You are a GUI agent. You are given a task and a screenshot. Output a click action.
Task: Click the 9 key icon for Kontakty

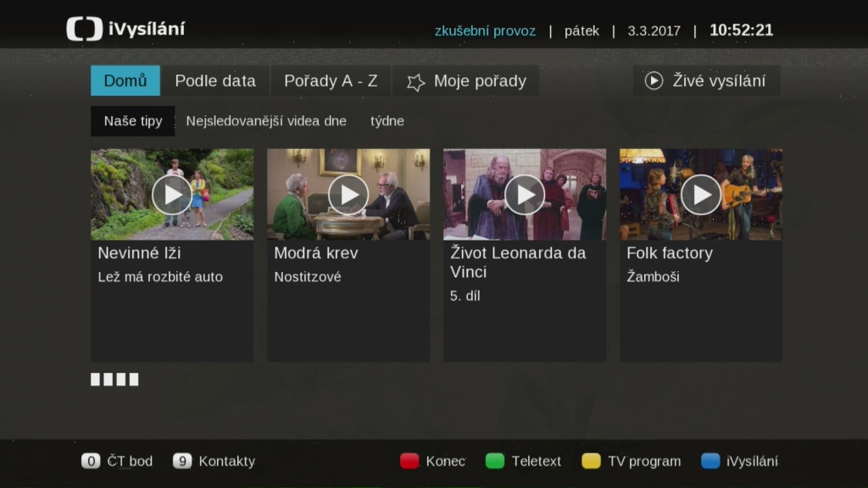181,462
